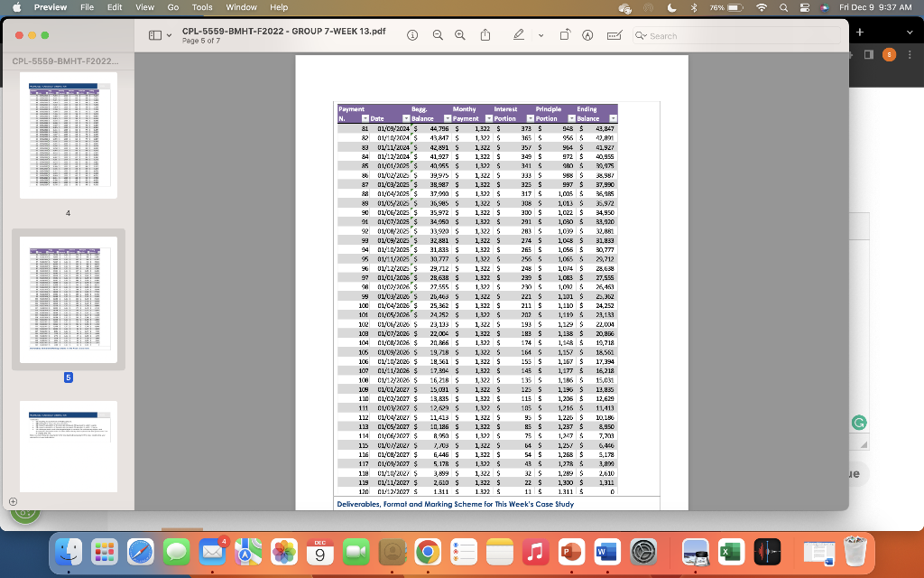This screenshot has width=924, height=578.
Task: Rotate the current PDF page
Action: pyautogui.click(x=565, y=35)
